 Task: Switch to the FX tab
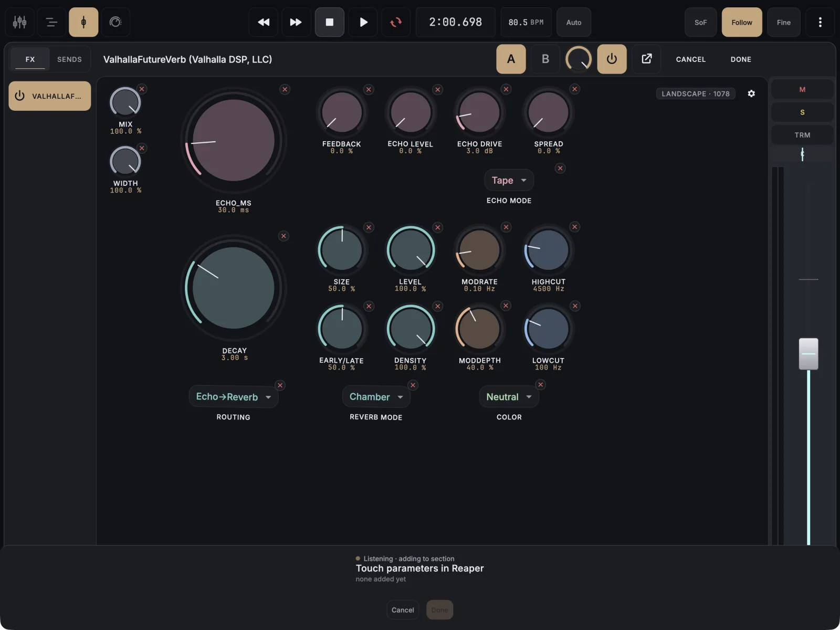coord(30,59)
